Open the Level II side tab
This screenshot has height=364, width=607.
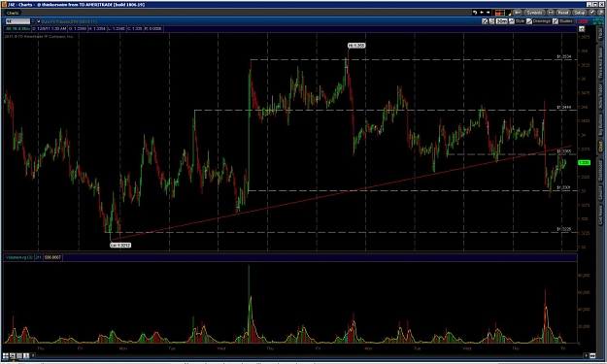(600, 193)
